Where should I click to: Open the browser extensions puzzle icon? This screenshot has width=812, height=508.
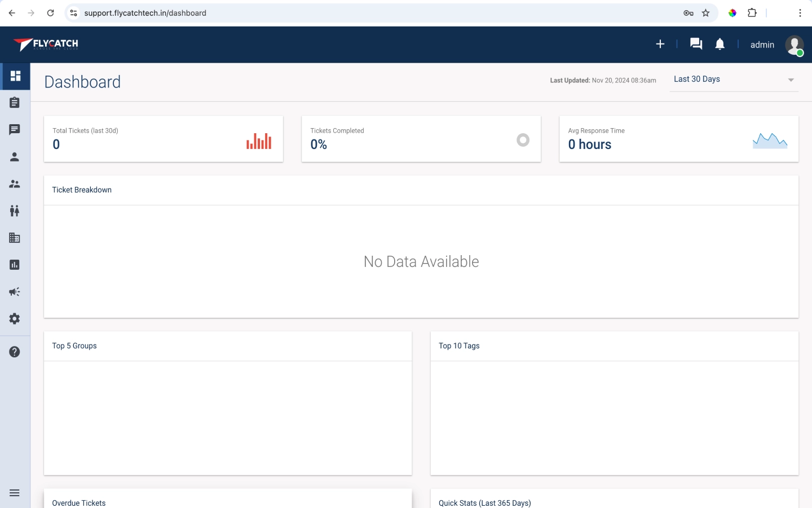[x=752, y=13]
